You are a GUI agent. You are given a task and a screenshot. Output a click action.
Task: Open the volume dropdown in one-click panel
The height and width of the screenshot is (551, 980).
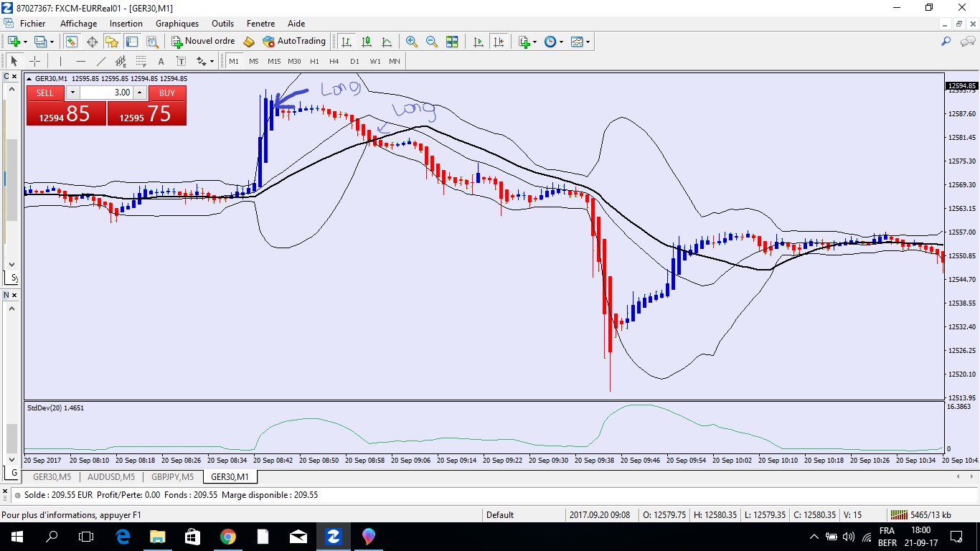click(x=72, y=93)
